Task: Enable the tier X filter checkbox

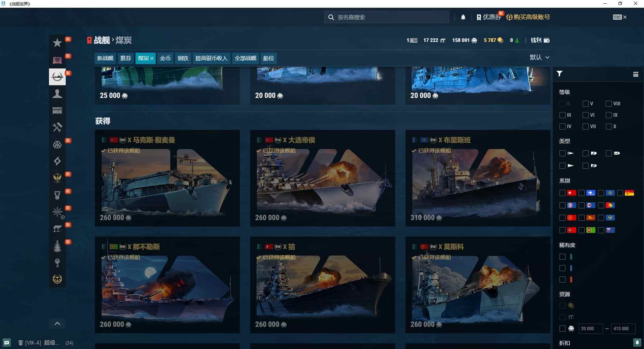Action: tap(609, 127)
